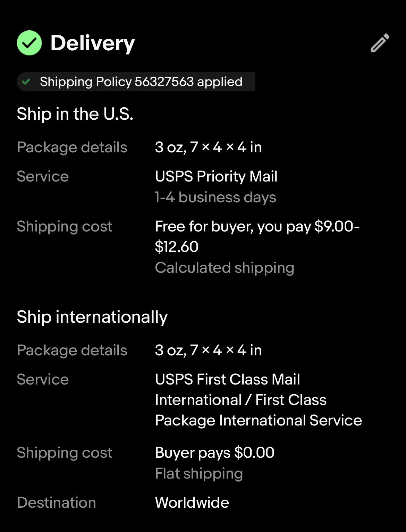Tap the Calculated shipping label
Screen dimensions: 406x532
225,268
